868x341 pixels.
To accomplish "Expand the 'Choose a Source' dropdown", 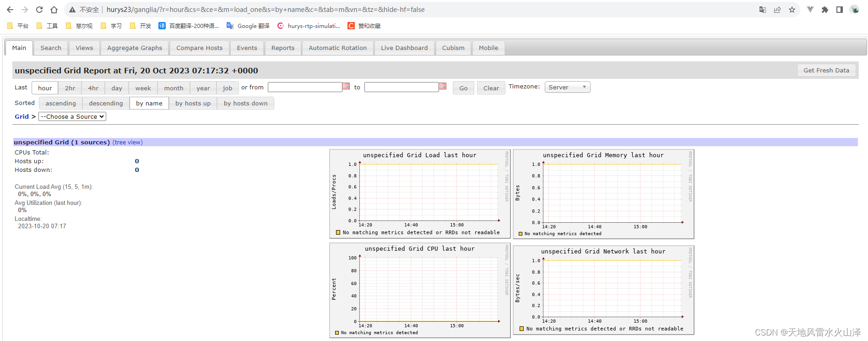I will coord(72,116).
